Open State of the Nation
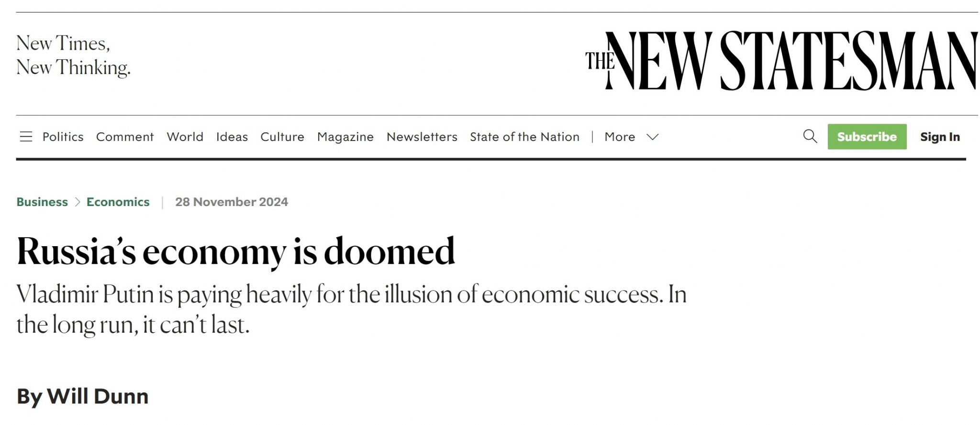The image size is (980, 425). [x=524, y=137]
